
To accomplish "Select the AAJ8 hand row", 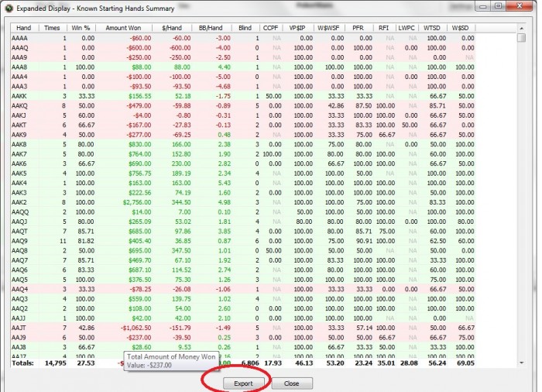I will [x=243, y=347].
